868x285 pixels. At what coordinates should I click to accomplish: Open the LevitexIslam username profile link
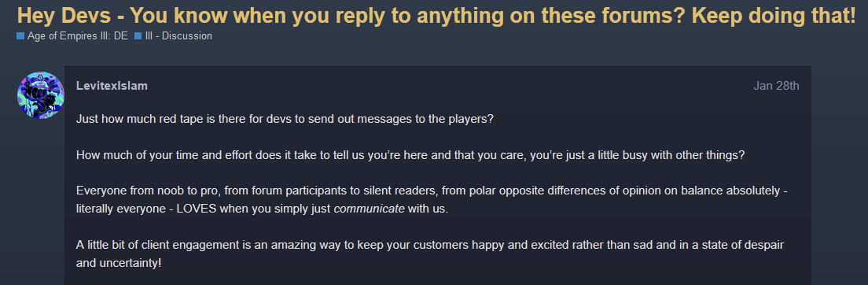pyautogui.click(x=112, y=86)
